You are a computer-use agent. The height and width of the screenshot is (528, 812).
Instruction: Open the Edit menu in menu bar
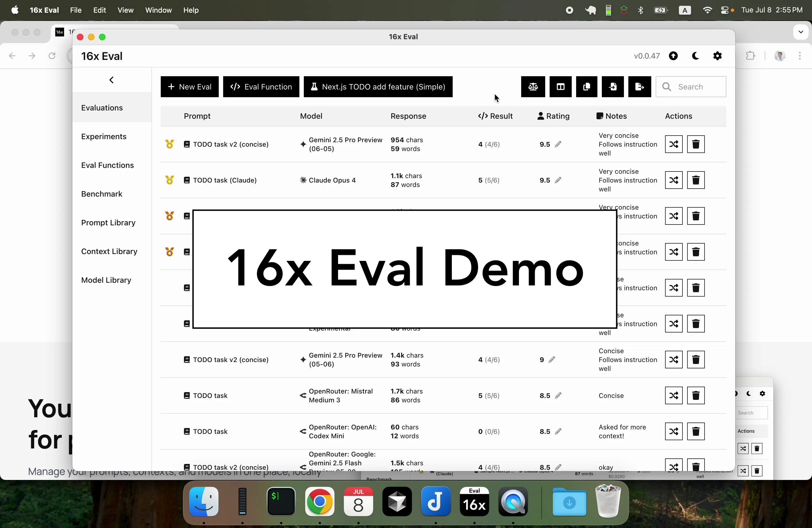100,10
